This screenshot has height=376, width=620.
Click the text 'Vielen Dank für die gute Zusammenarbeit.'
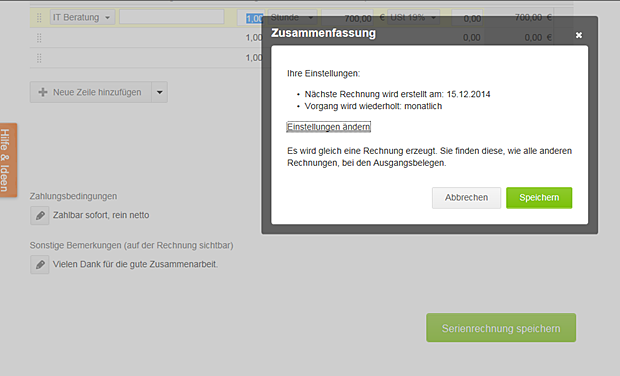(135, 264)
